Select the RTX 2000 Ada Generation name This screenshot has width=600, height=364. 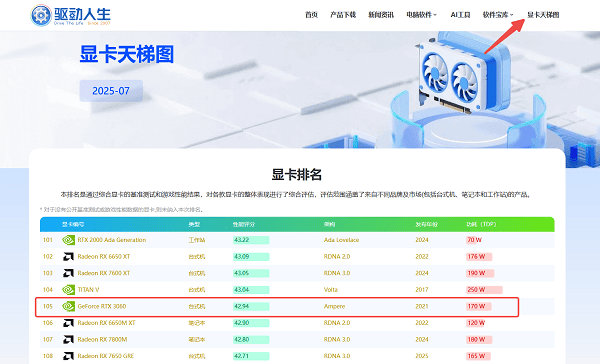[x=112, y=240]
